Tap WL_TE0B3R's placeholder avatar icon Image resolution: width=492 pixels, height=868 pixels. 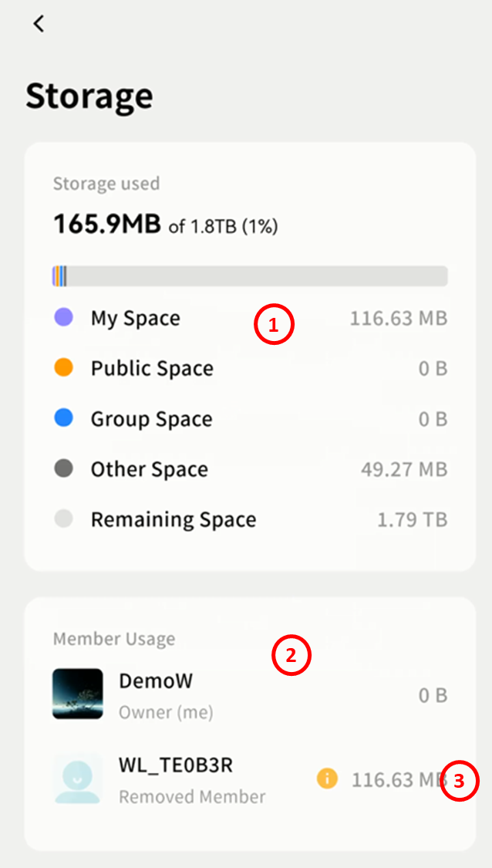(x=78, y=778)
